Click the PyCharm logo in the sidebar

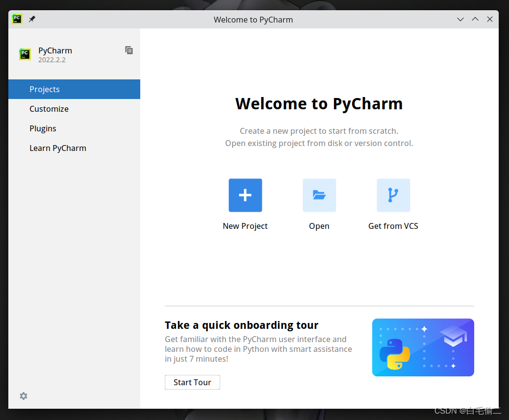[x=25, y=54]
